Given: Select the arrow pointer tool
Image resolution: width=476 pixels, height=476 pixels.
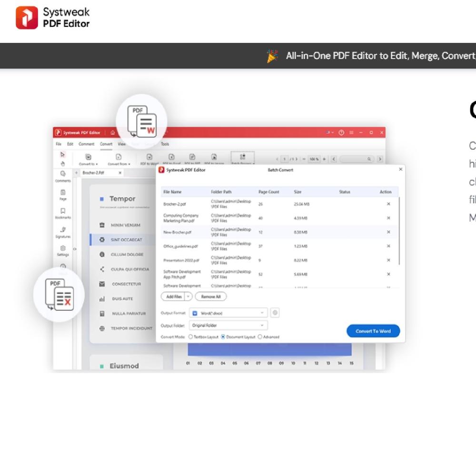Looking at the screenshot, I should click(62, 155).
